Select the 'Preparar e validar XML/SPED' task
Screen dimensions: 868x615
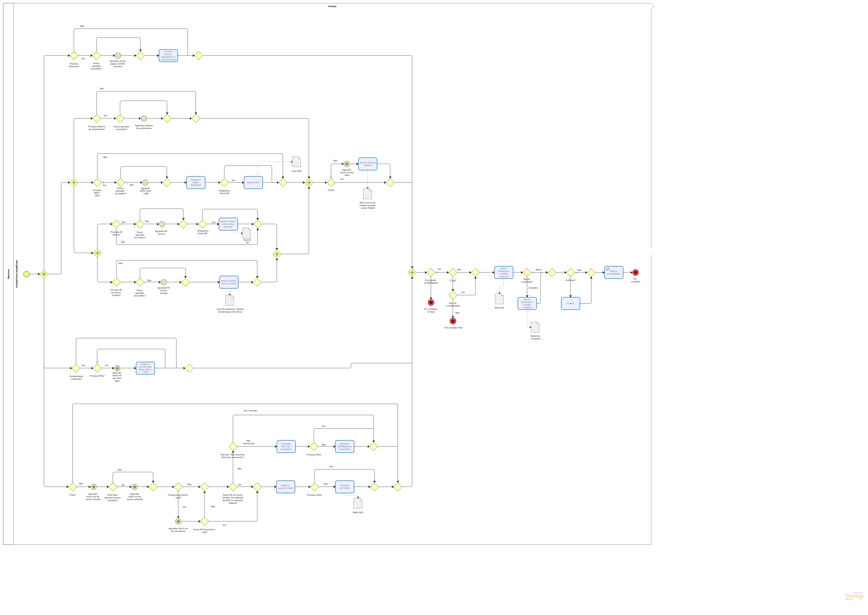195,183
